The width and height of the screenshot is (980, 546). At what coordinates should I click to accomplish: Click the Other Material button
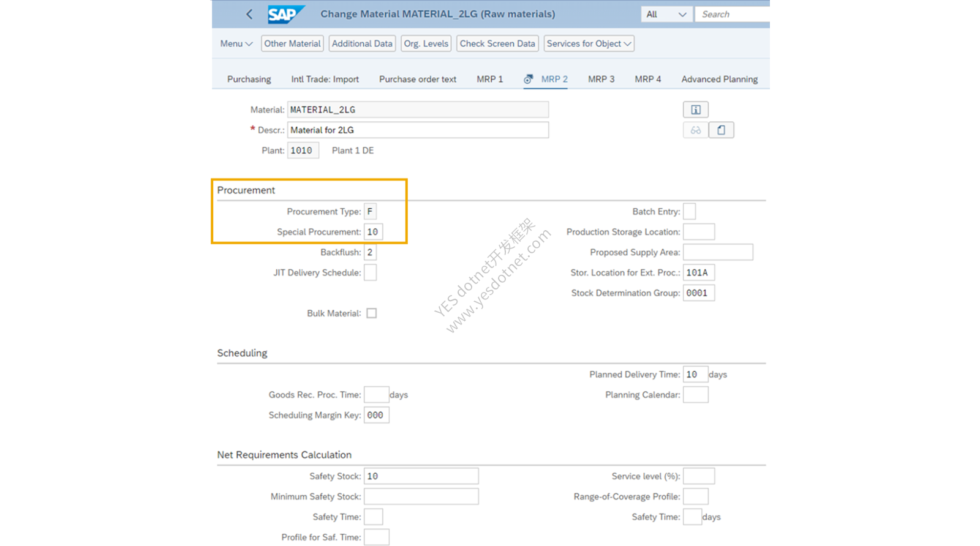pos(292,43)
